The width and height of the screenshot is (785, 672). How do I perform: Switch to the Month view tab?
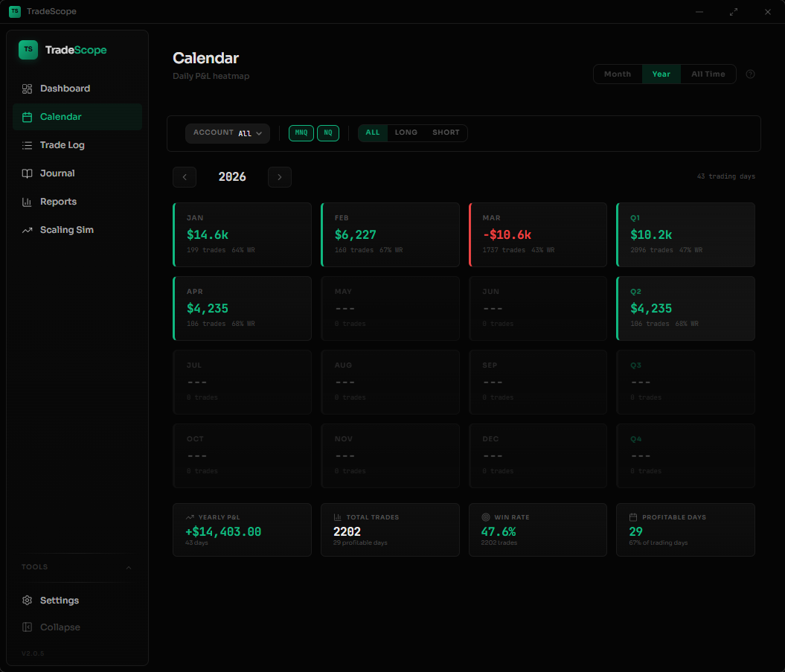click(618, 74)
